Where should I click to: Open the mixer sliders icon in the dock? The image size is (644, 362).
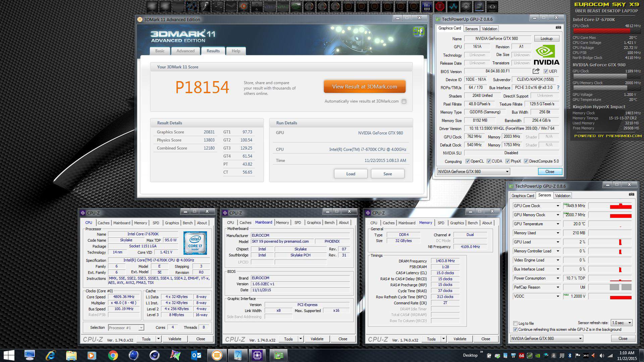[218, 6]
